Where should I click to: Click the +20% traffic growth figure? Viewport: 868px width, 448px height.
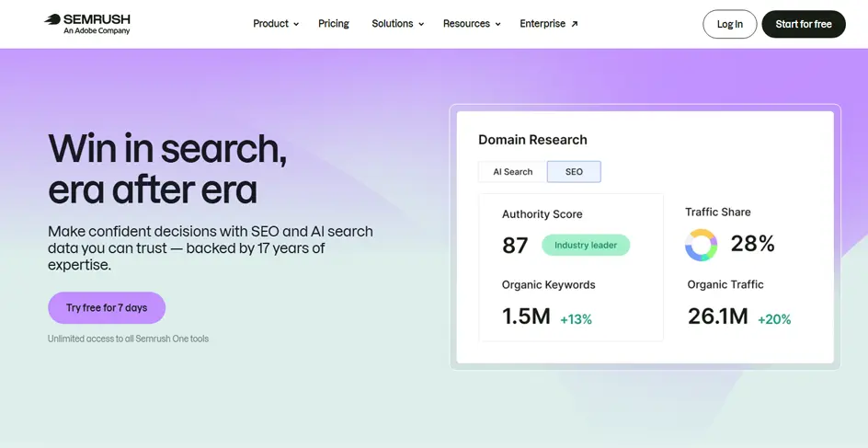774,319
